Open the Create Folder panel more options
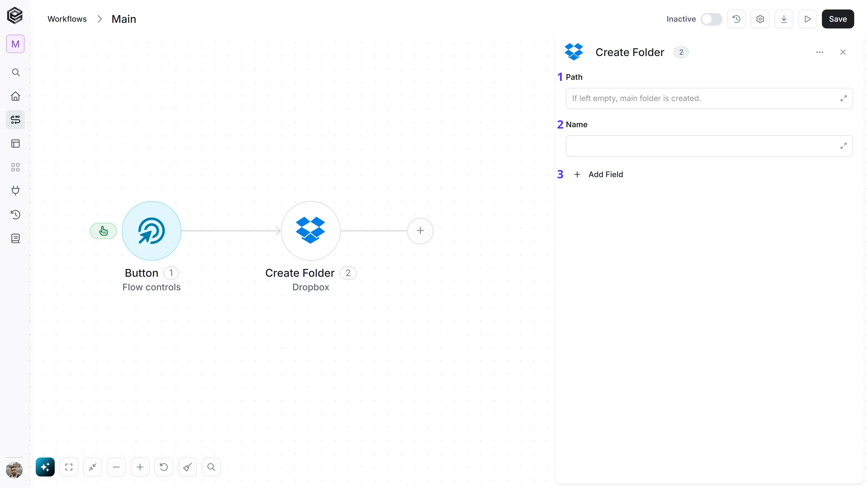The image size is (868, 488). pos(820,52)
